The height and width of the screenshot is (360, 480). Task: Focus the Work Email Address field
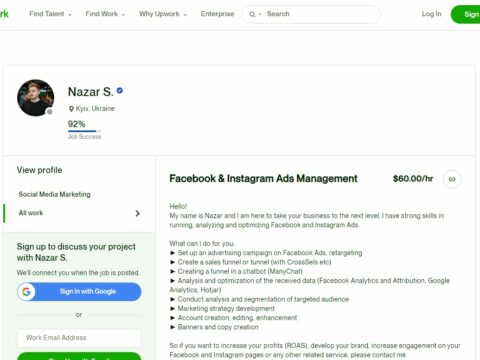(79, 338)
